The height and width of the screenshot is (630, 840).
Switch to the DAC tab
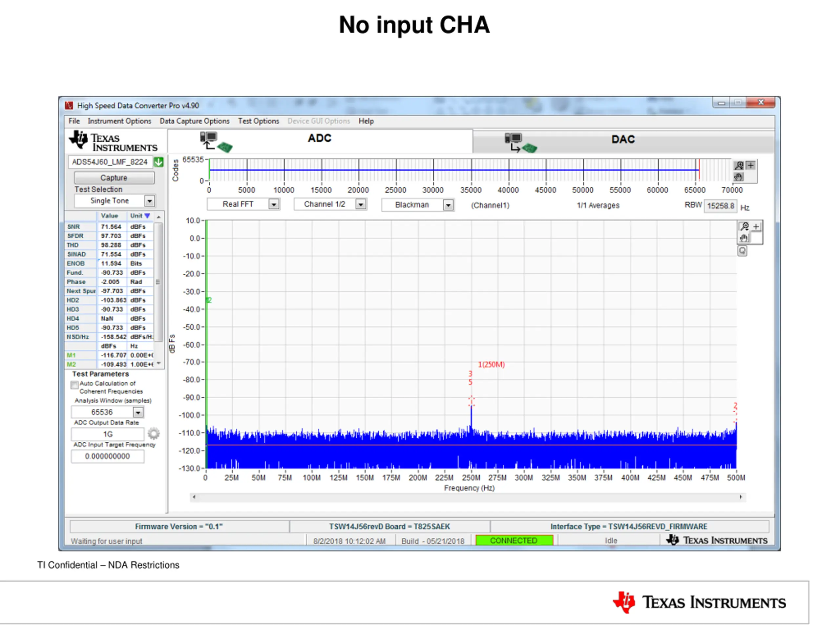[623, 140]
